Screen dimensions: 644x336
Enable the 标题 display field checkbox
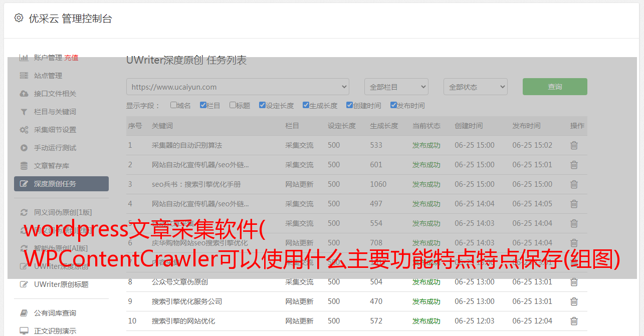click(x=233, y=105)
